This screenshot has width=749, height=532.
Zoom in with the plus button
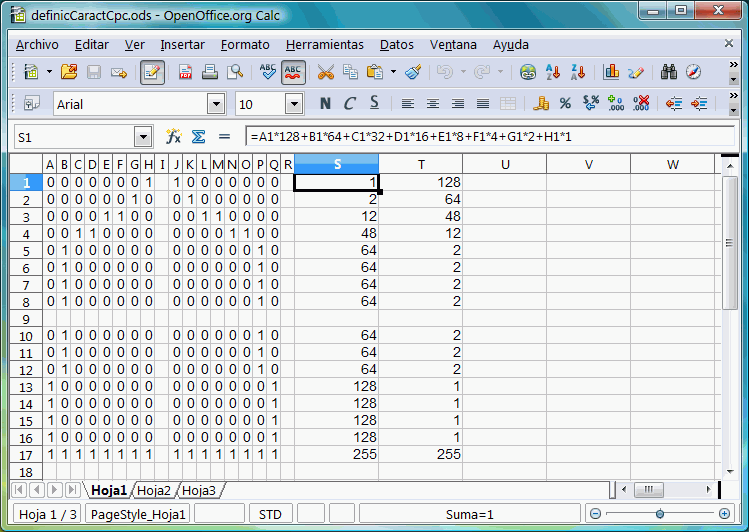pyautogui.click(x=724, y=514)
